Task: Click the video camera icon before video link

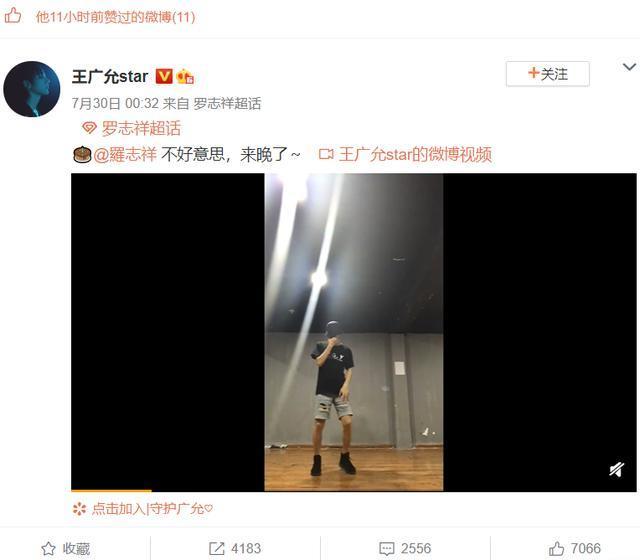Action: click(x=326, y=154)
